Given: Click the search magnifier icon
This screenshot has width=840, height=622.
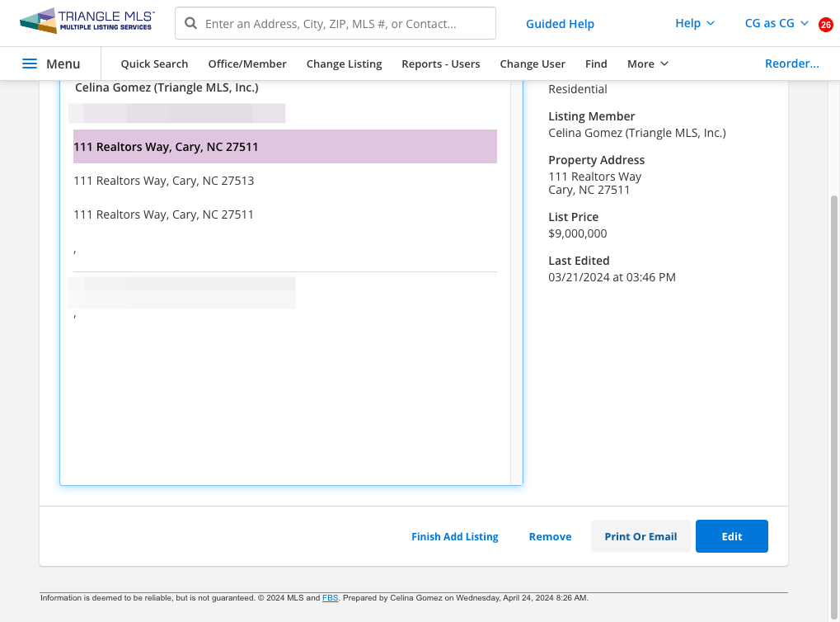Looking at the screenshot, I should 190,23.
